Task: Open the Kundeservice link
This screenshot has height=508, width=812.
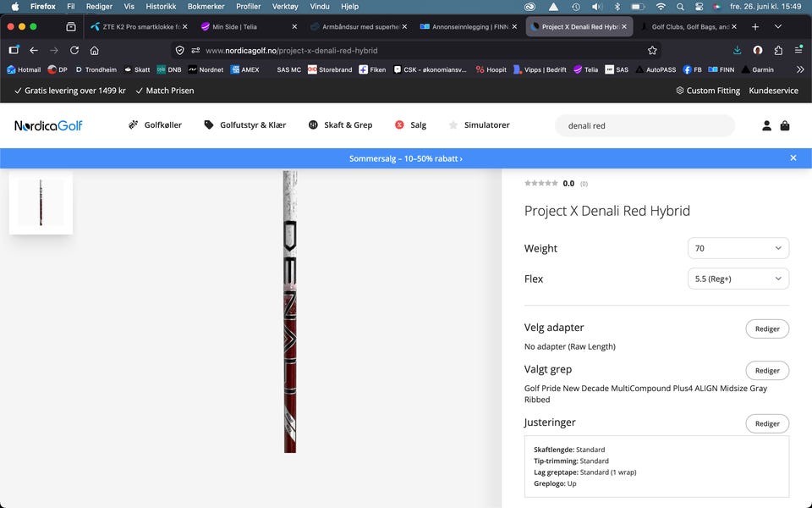Action: pyautogui.click(x=773, y=91)
